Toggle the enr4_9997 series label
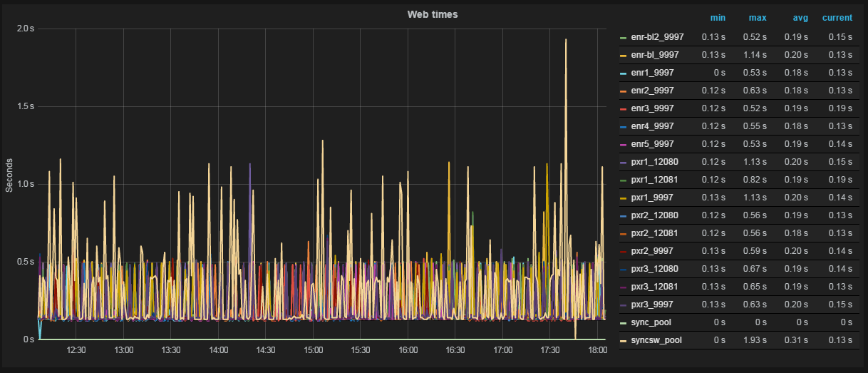The height and width of the screenshot is (373, 868). (x=653, y=126)
